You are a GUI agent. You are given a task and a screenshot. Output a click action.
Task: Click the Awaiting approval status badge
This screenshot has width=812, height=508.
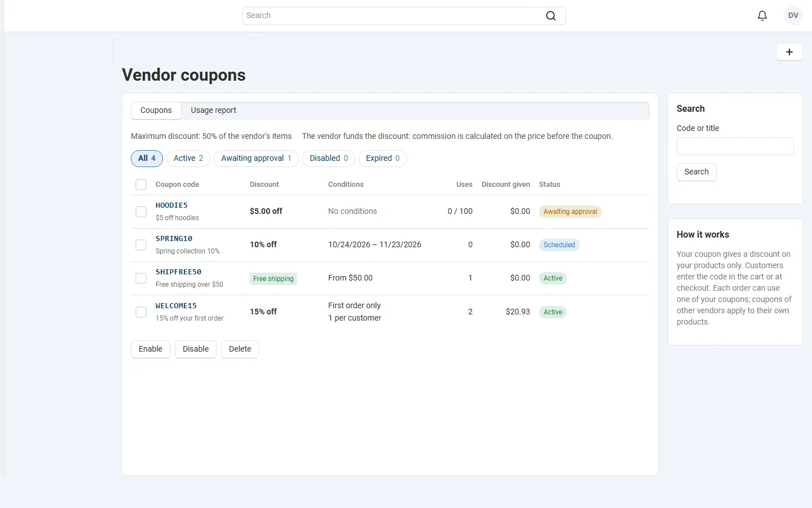coord(571,212)
